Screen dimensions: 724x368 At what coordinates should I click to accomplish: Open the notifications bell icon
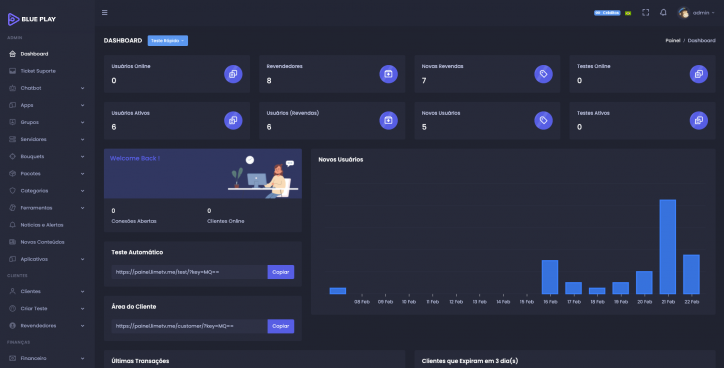coord(663,12)
